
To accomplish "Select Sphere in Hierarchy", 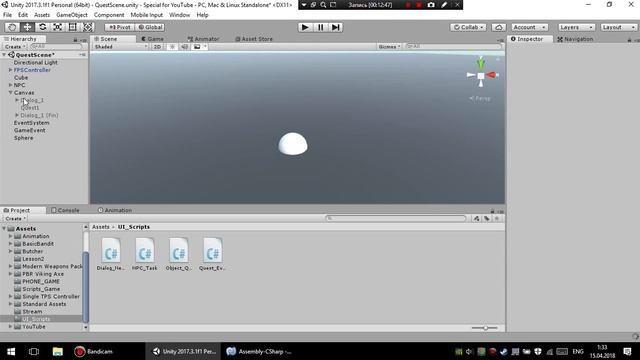I will point(24,138).
